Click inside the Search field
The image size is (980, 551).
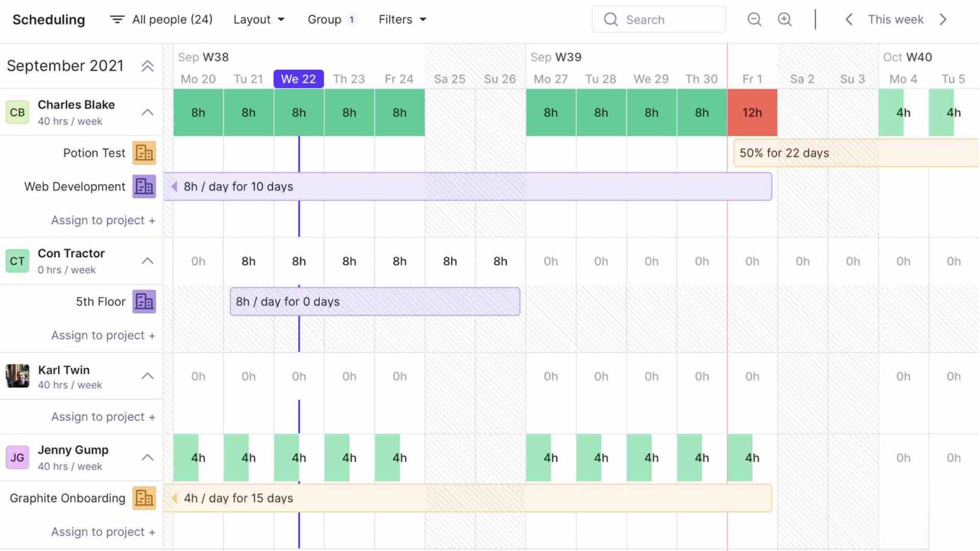664,19
